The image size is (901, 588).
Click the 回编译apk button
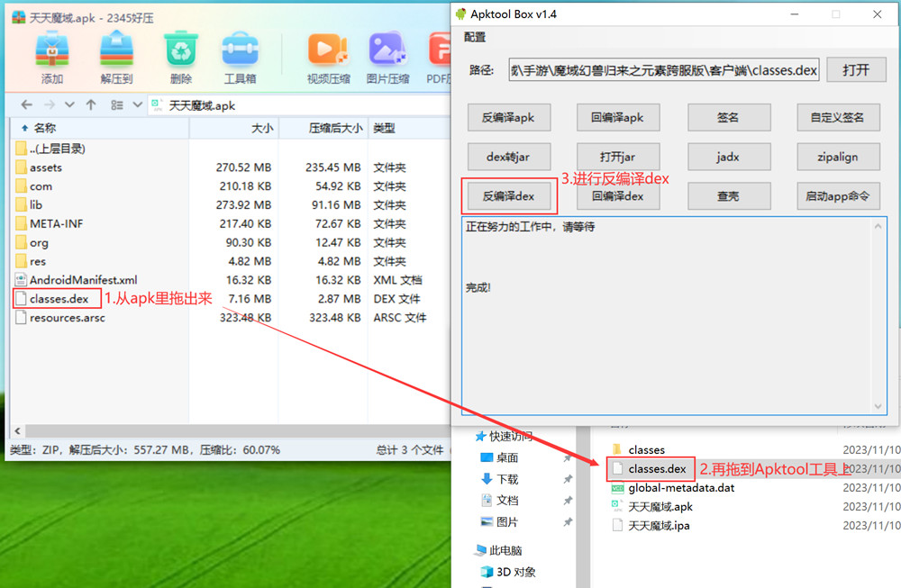pyautogui.click(x=618, y=118)
